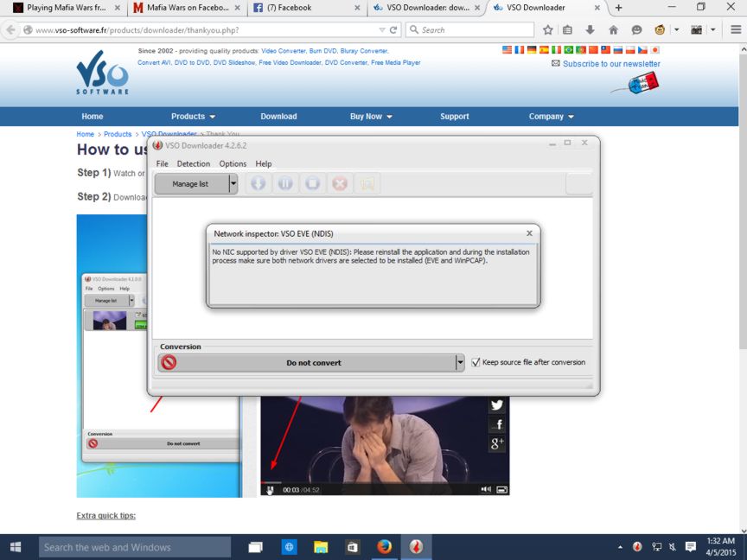Screen dimensions: 747x560
Task: Click the Google Plus share icon on video
Action: pos(497,443)
